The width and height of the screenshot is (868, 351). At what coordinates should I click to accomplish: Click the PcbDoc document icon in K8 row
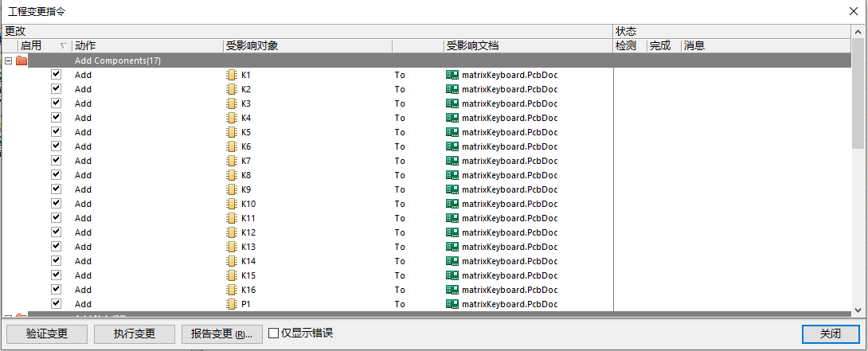(452, 175)
